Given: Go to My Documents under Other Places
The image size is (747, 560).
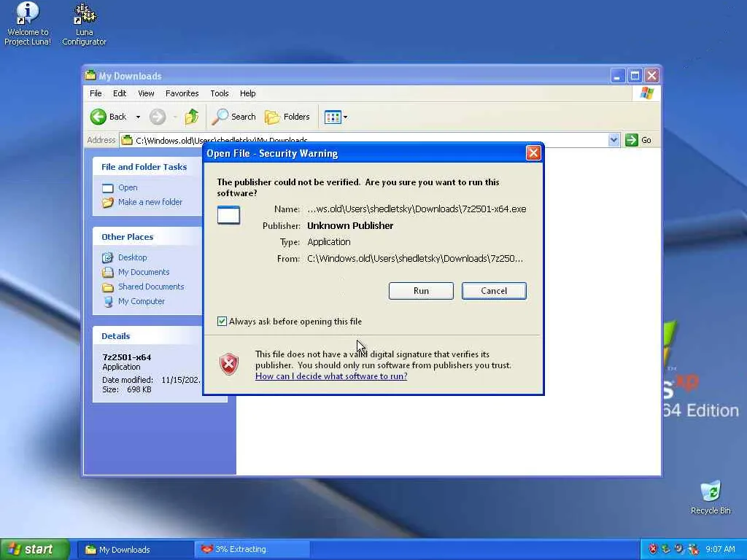Looking at the screenshot, I should click(144, 272).
